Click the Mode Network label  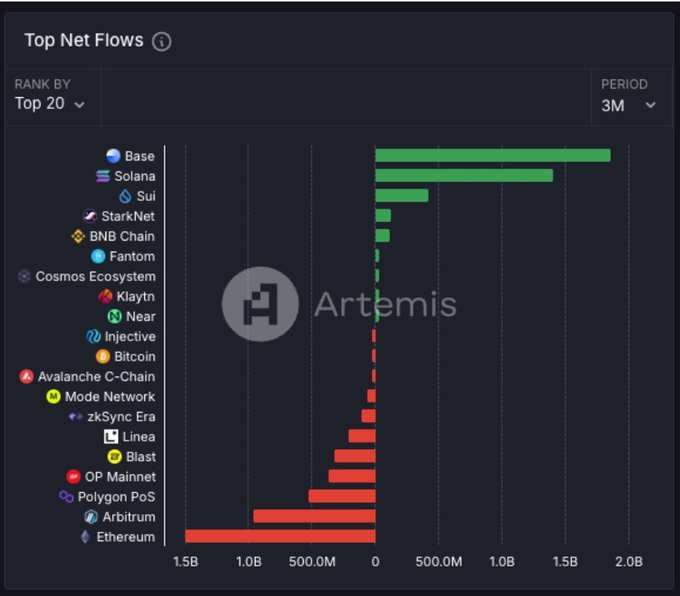[x=110, y=396]
